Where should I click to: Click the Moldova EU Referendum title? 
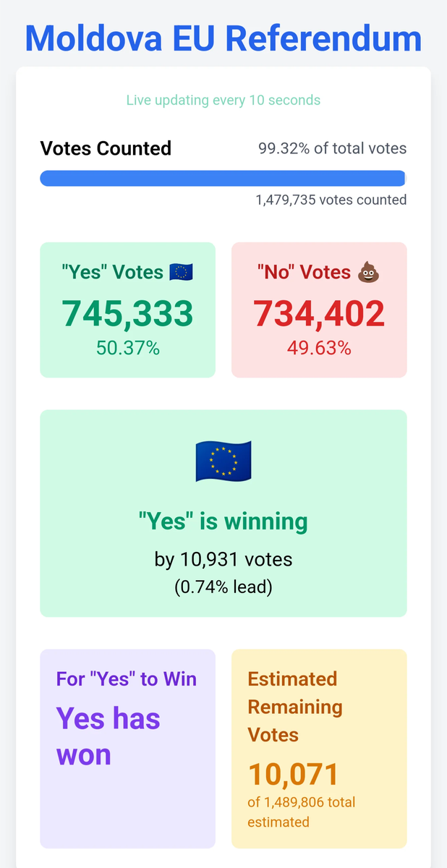coord(223,38)
